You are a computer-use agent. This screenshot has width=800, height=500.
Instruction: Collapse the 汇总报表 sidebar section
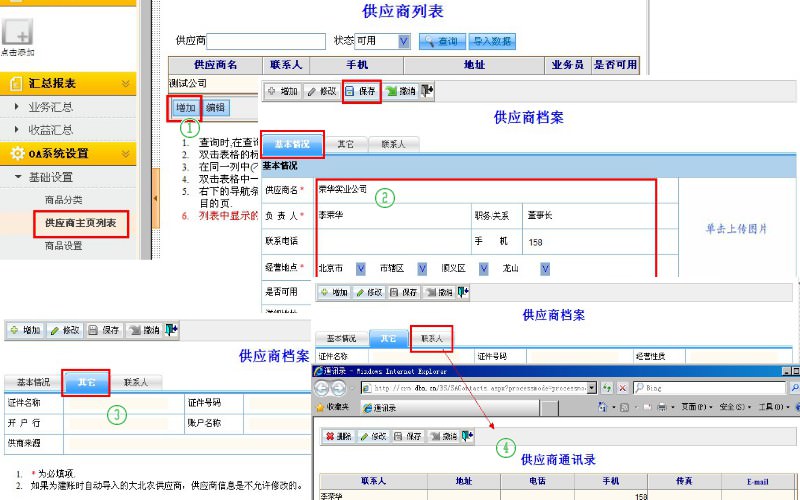coord(126,83)
